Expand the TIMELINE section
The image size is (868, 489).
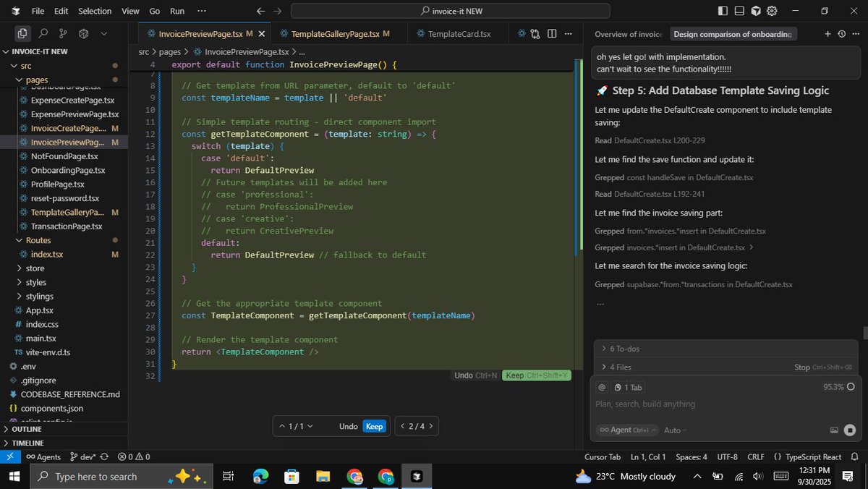64,443
